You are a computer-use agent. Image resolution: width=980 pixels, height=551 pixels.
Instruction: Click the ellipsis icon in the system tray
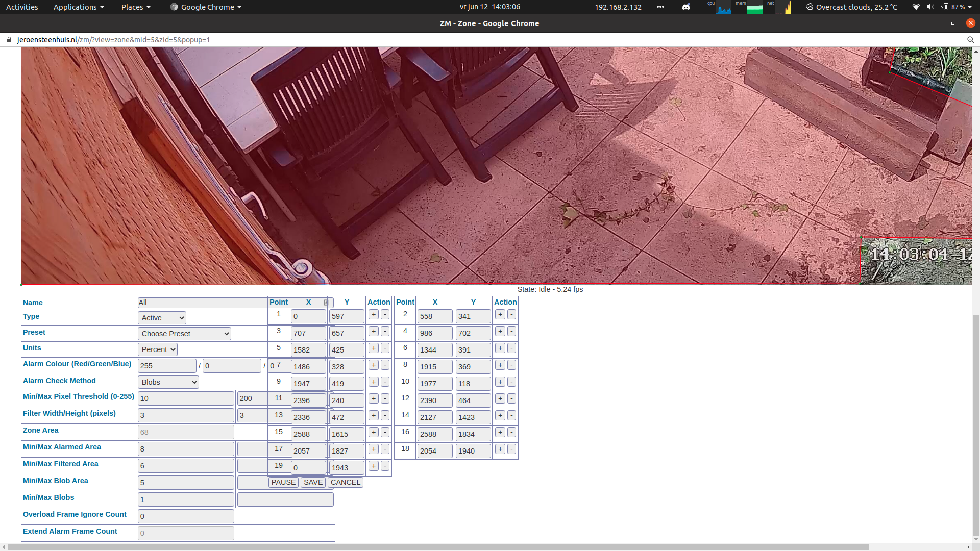coord(660,7)
